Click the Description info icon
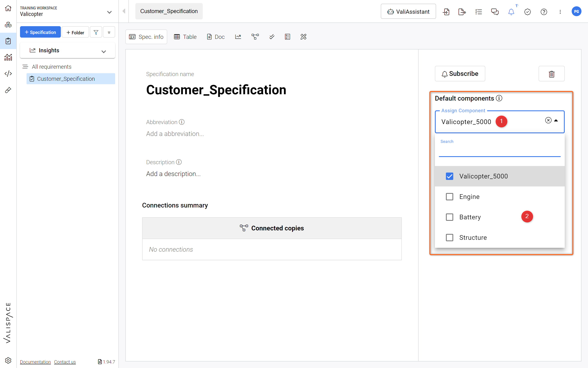 [179, 162]
